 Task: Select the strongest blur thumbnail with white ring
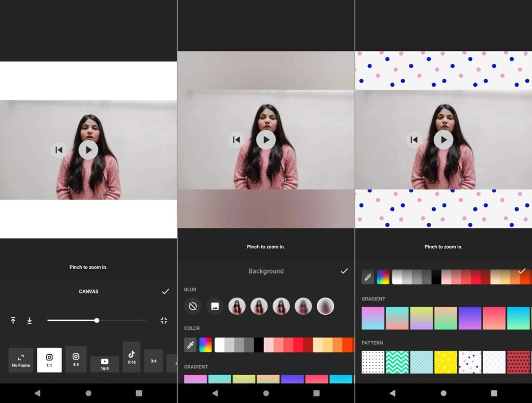pos(325,306)
